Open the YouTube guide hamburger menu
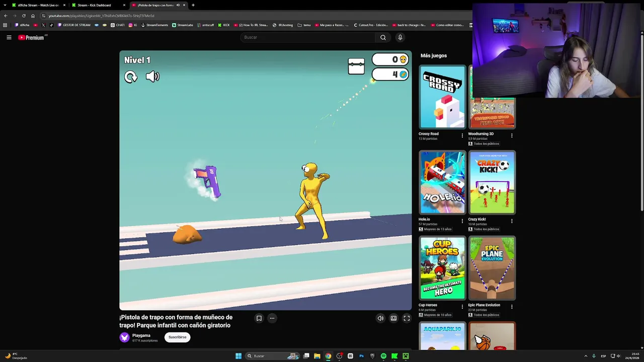 tap(9, 37)
